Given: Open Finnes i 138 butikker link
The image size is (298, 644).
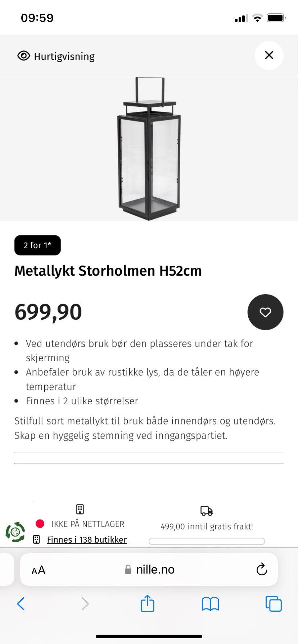Looking at the screenshot, I should click(87, 540).
